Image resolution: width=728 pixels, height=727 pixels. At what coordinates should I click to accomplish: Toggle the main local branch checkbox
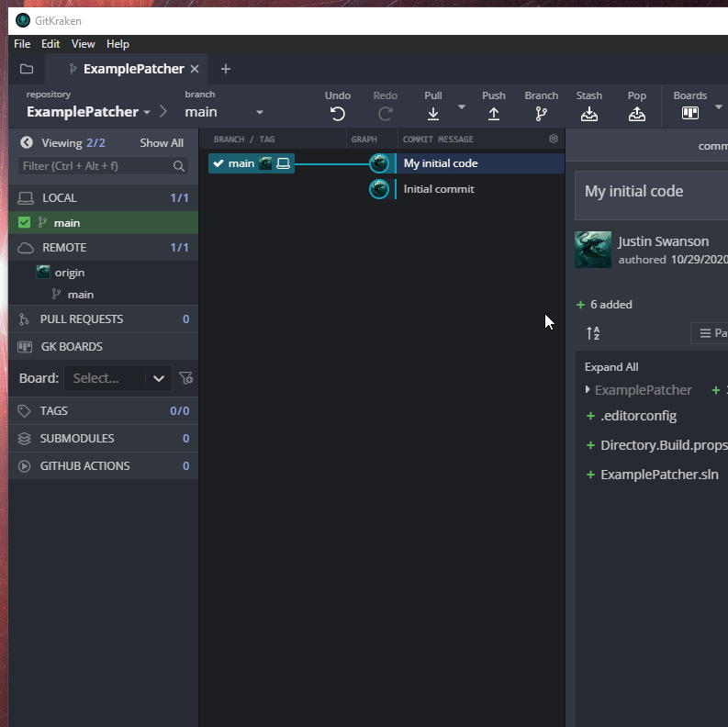(24, 223)
